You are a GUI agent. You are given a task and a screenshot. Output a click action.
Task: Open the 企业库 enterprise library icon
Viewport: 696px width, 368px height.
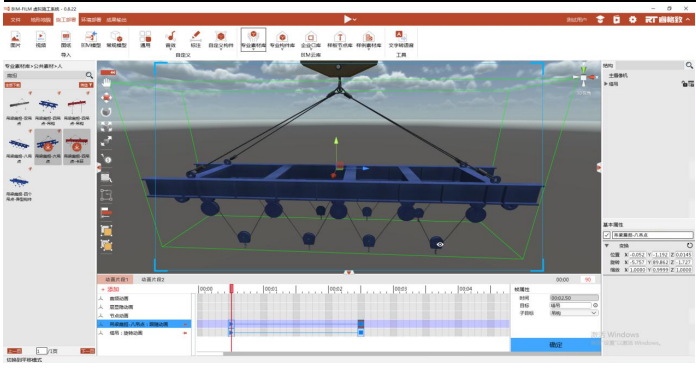click(x=311, y=39)
